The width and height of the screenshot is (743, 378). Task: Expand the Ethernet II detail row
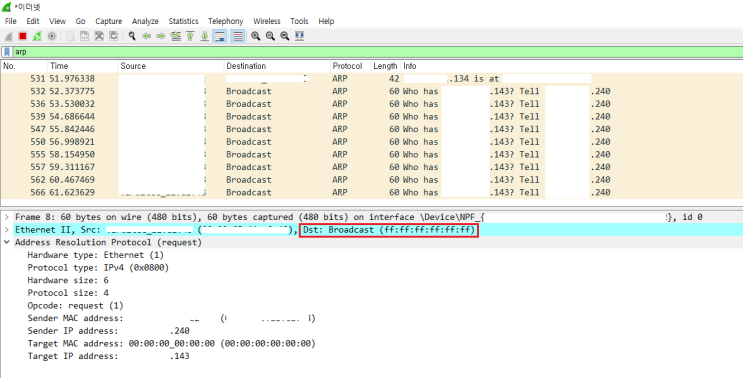[x=7, y=230]
